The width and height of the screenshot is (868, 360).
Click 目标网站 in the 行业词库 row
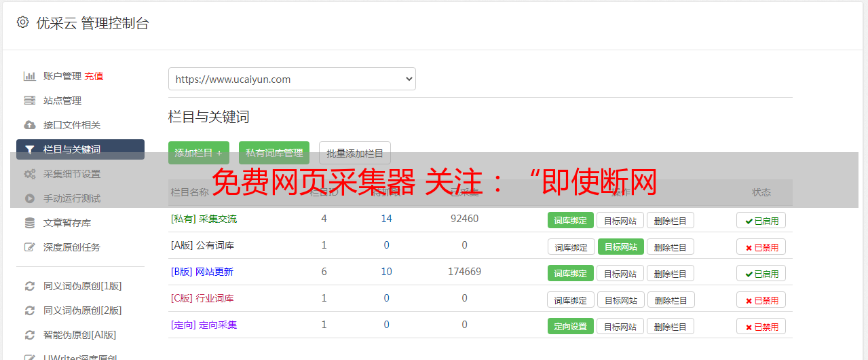620,300
